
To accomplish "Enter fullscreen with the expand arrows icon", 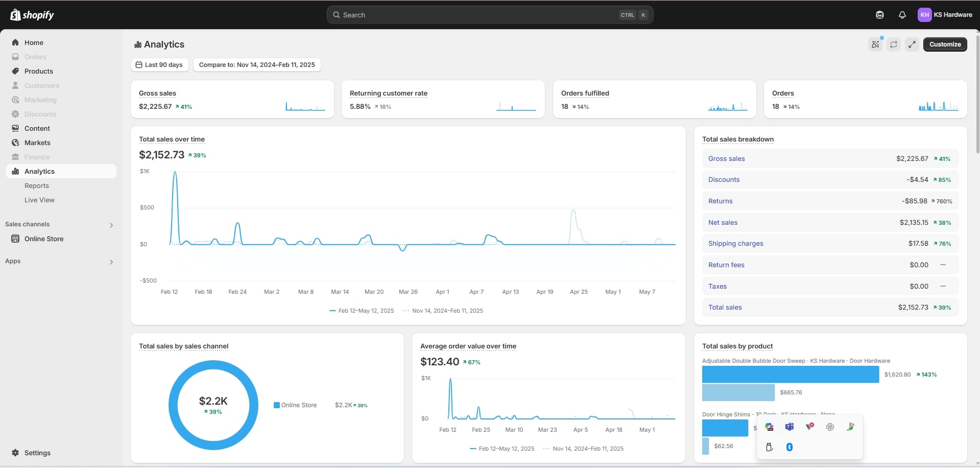I will (912, 44).
